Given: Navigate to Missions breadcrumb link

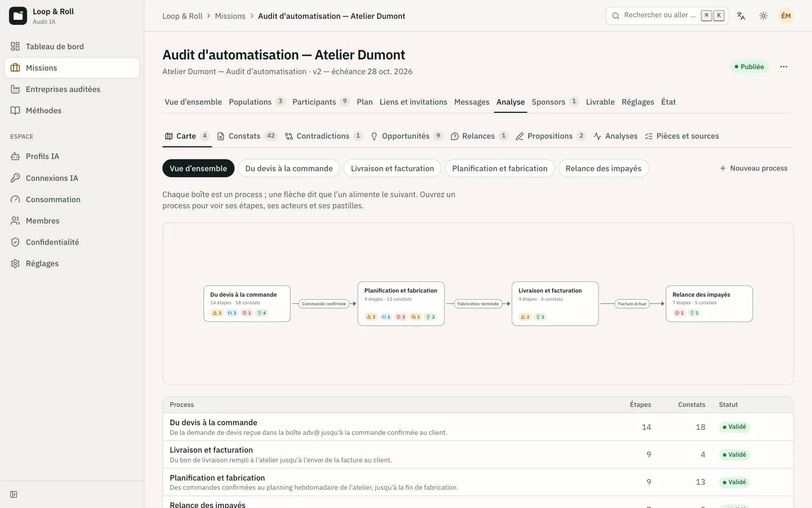Looking at the screenshot, I should [x=230, y=16].
